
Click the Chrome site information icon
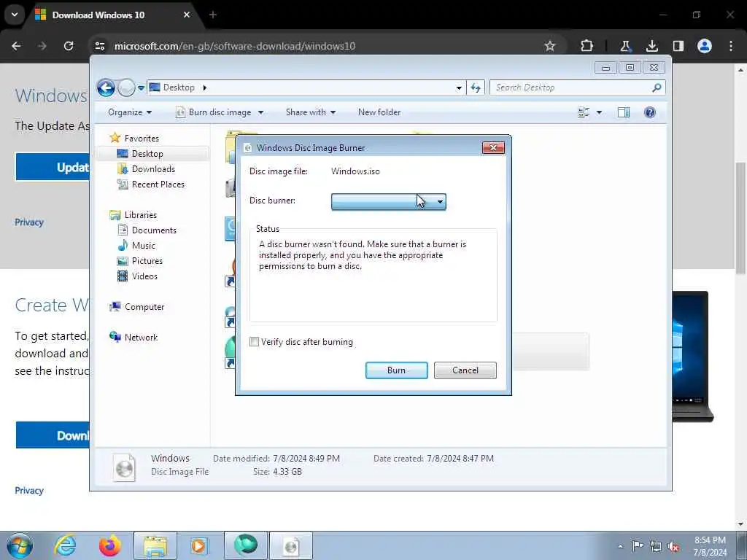[x=99, y=46]
